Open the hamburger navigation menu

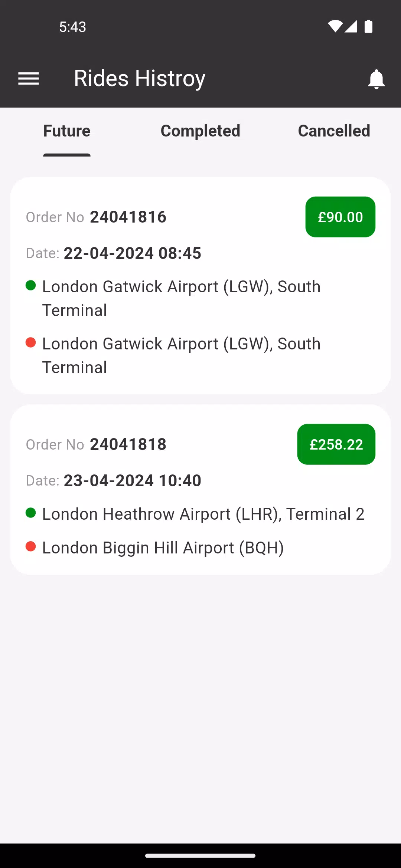click(29, 79)
